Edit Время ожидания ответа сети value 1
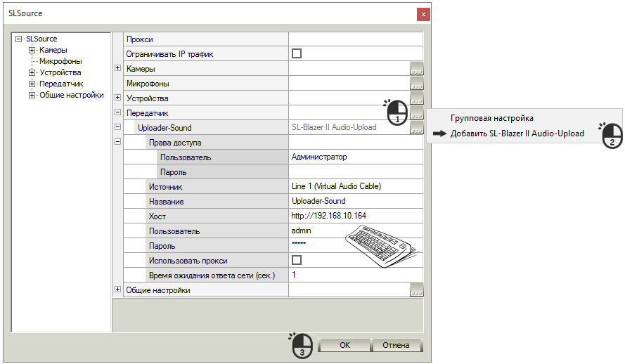 click(356, 275)
